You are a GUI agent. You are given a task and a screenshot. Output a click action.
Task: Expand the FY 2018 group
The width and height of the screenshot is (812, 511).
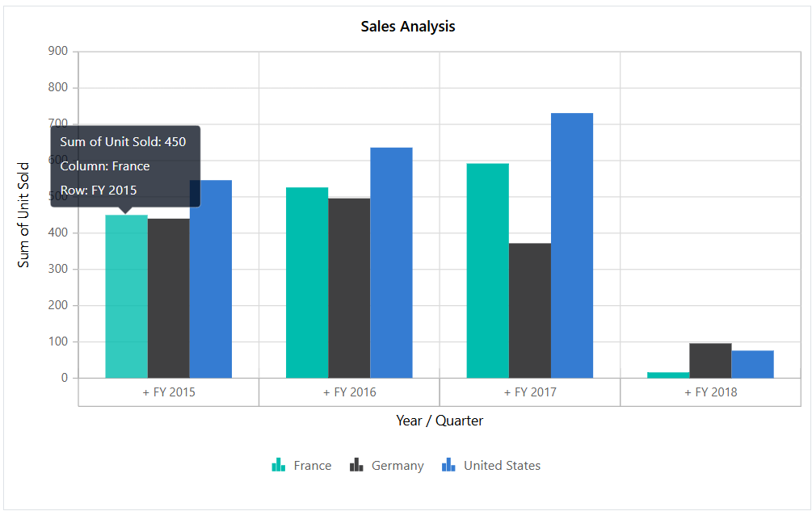(710, 392)
